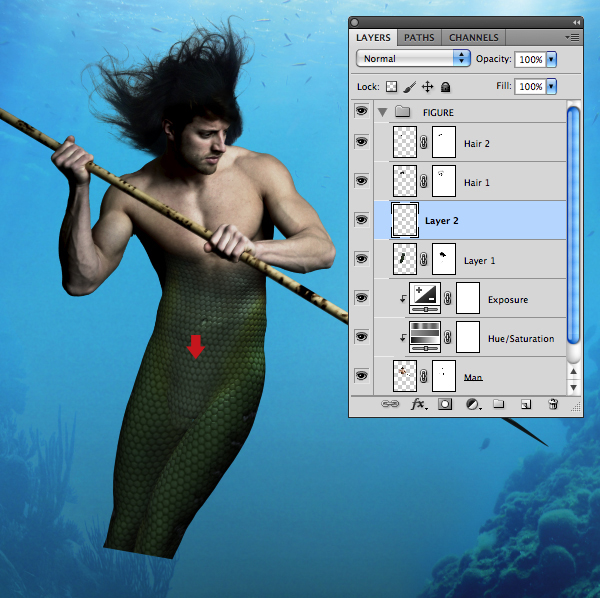Click the Layers panel scrollbar thumb
Image resolution: width=600 pixels, height=598 pixels.
coord(573,226)
